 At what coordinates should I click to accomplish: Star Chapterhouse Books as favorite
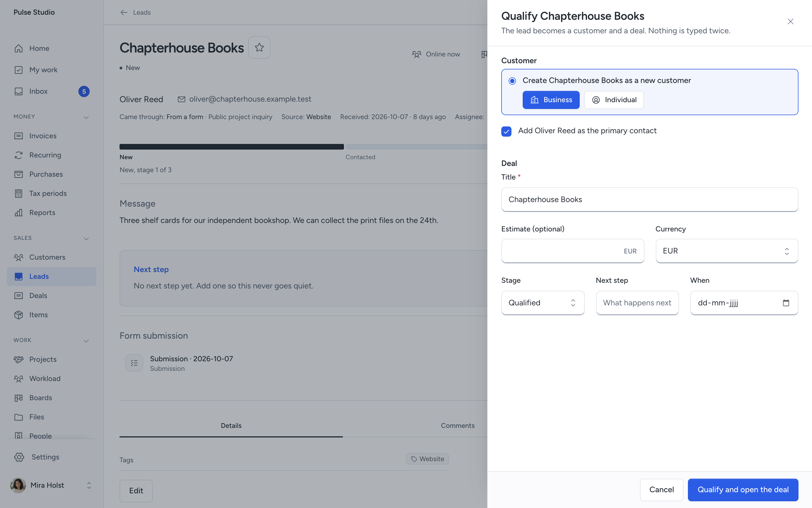[x=259, y=47]
